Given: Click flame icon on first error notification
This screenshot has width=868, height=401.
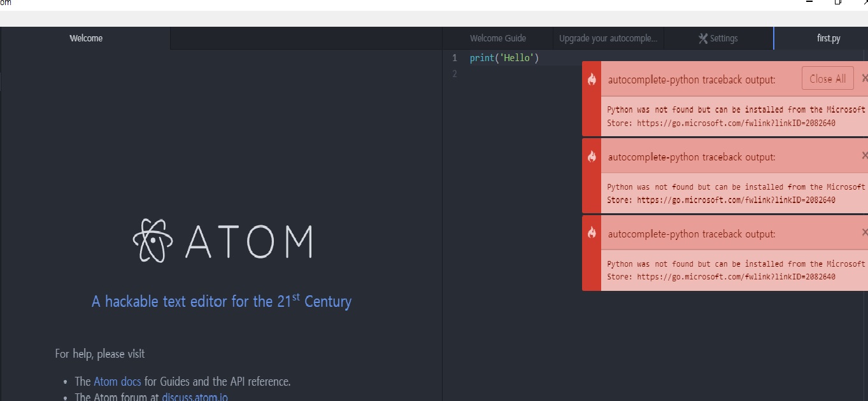Looking at the screenshot, I should pyautogui.click(x=592, y=79).
